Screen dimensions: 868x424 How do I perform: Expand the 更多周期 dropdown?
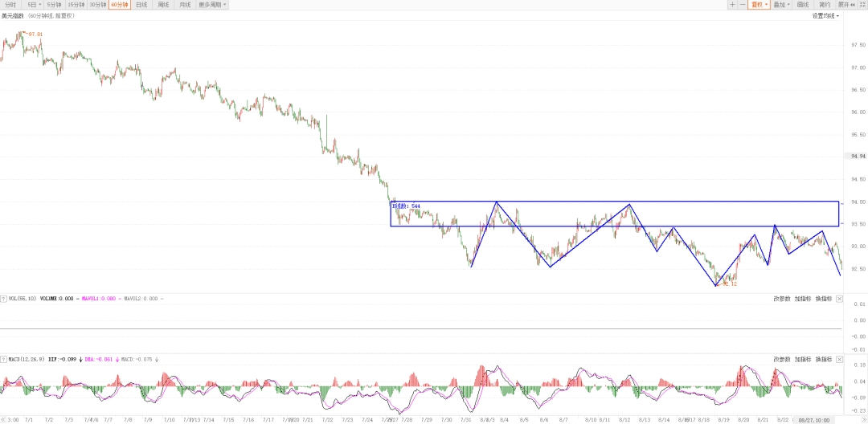(x=212, y=5)
